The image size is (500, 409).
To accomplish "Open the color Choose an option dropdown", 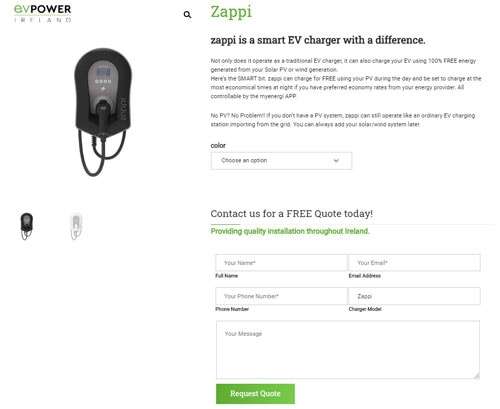I will (281, 161).
